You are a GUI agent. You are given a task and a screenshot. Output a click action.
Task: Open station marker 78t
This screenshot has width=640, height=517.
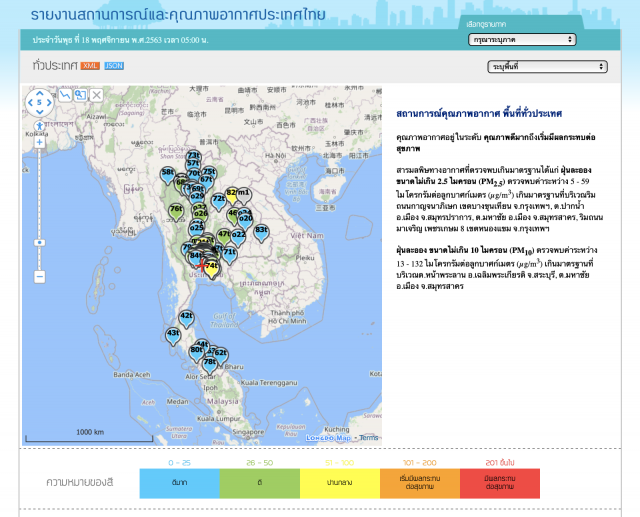click(x=210, y=365)
